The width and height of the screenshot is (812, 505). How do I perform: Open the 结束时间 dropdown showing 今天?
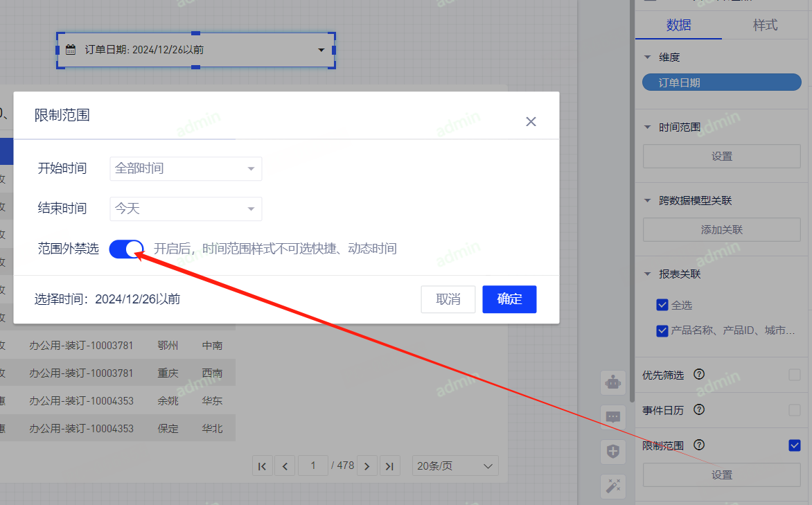[x=186, y=209]
